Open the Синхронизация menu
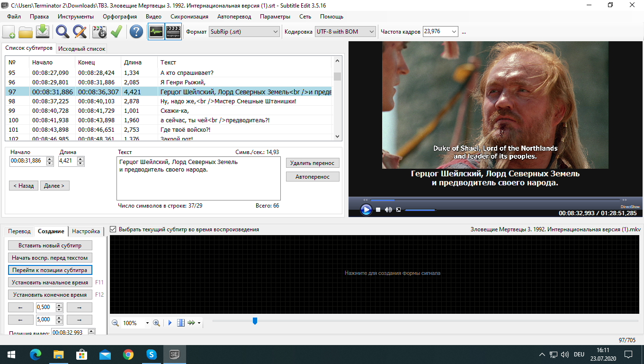 189,17
